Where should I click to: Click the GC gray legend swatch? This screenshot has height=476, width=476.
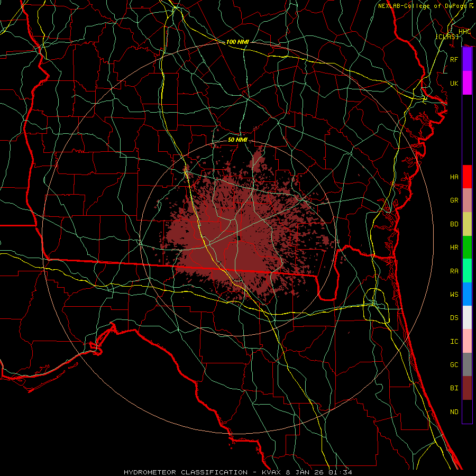(x=467, y=364)
